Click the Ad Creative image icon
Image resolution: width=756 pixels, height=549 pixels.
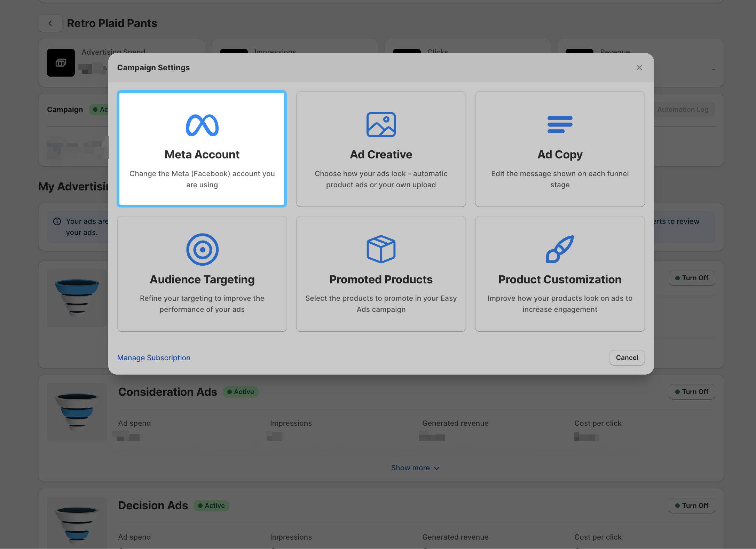click(381, 125)
